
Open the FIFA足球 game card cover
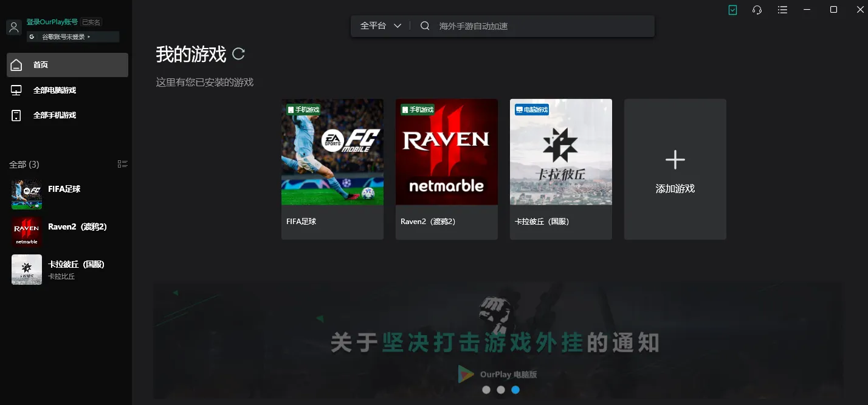[x=332, y=152]
